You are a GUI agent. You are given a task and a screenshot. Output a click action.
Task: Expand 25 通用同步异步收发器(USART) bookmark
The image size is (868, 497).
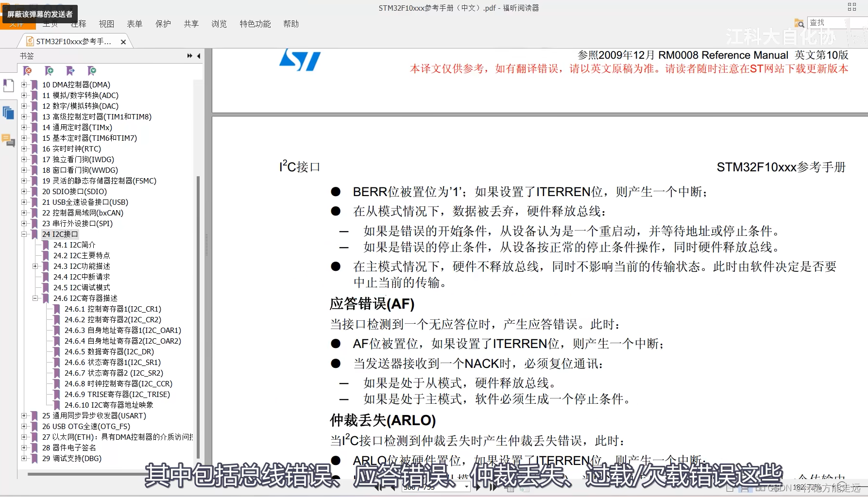pyautogui.click(x=24, y=415)
